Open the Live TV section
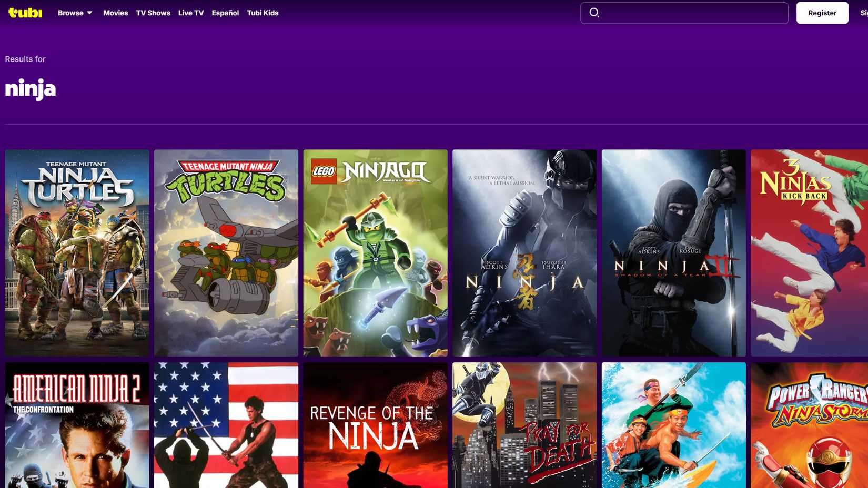Viewport: 868px width, 488px height. coord(190,13)
